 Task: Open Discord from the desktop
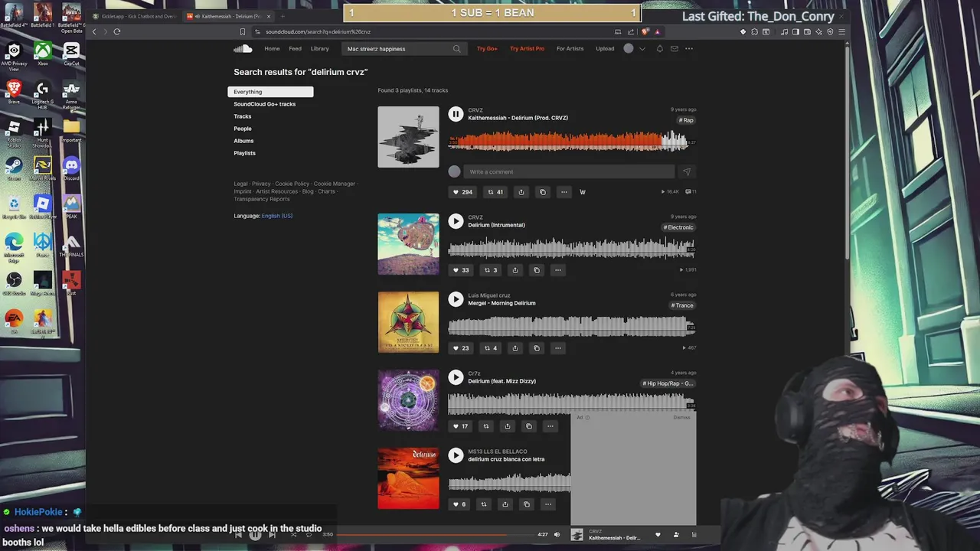tap(71, 169)
